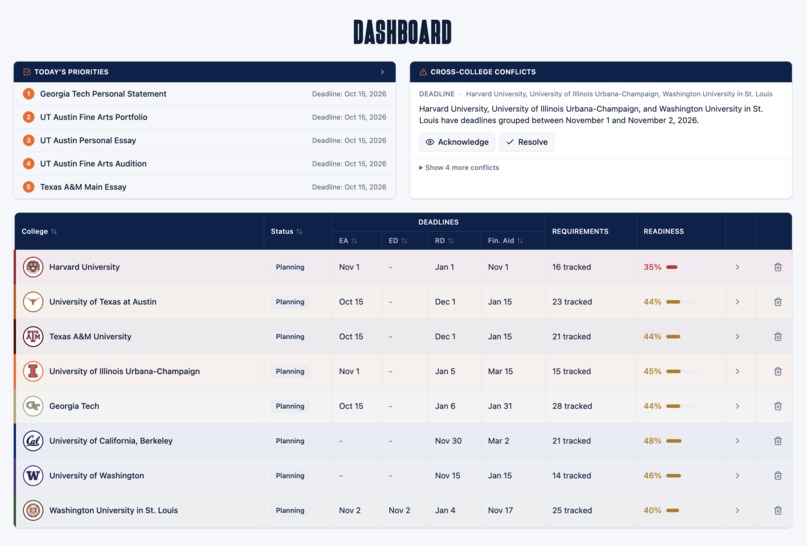
Task: Expand Show 4 more conflicts
Action: [x=459, y=168]
